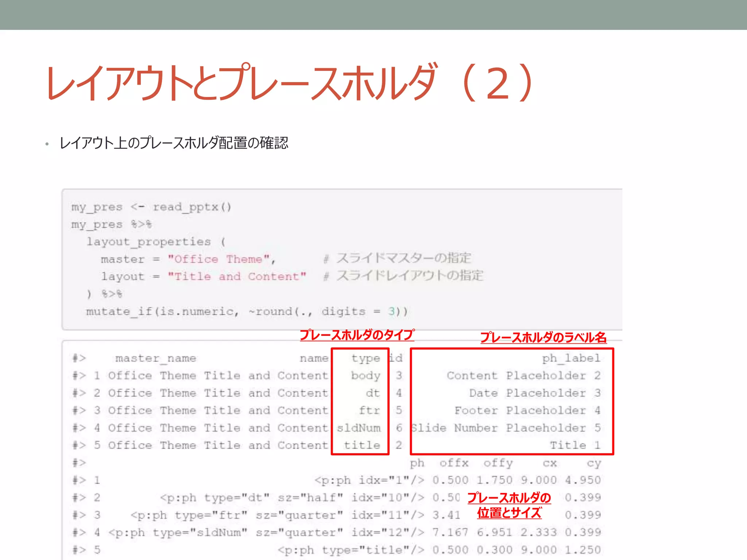This screenshot has width=747, height=560.
Task: Click the master_name column header
Action: pyautogui.click(x=156, y=358)
